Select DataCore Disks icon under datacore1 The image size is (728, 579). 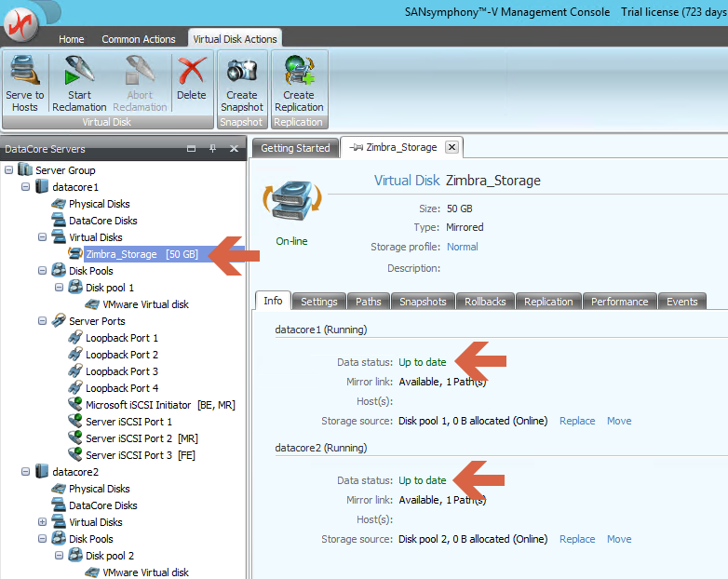(x=59, y=220)
